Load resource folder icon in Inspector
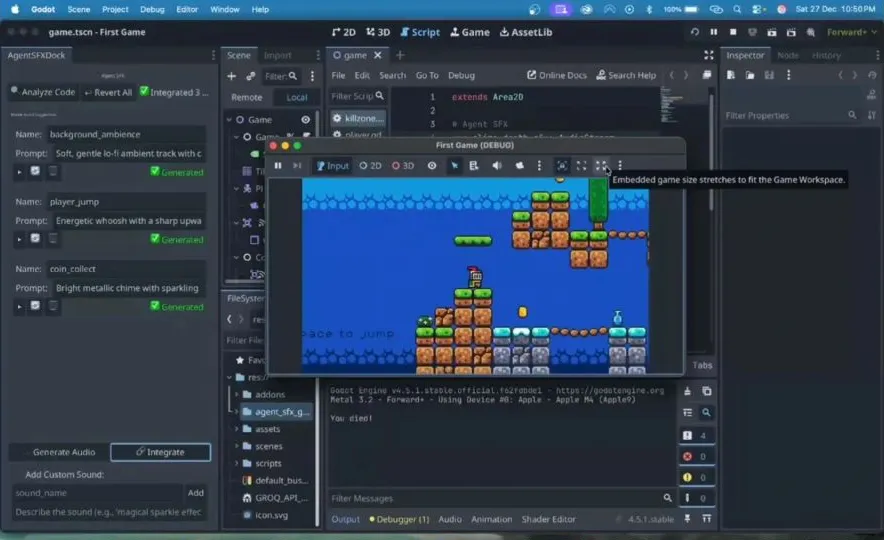884x540 pixels. (x=750, y=76)
